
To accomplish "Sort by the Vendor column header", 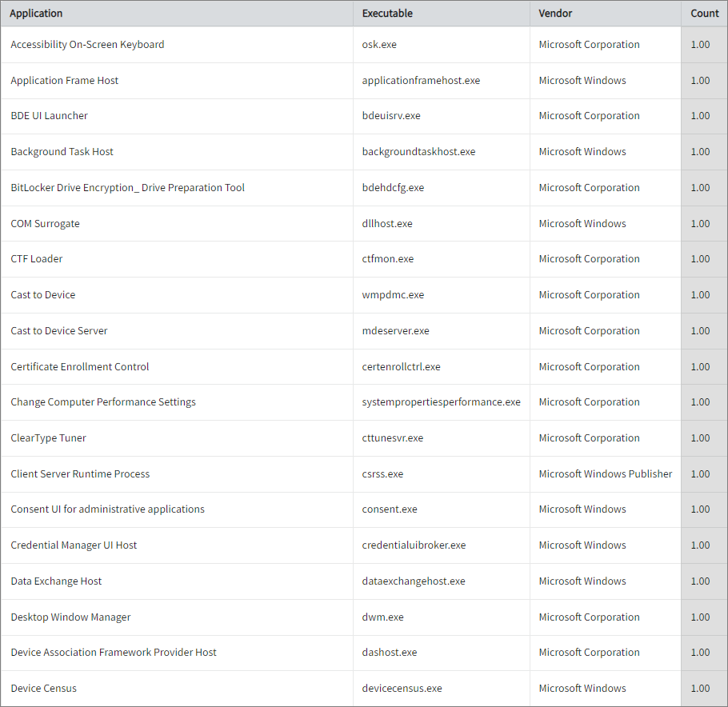I will point(554,14).
